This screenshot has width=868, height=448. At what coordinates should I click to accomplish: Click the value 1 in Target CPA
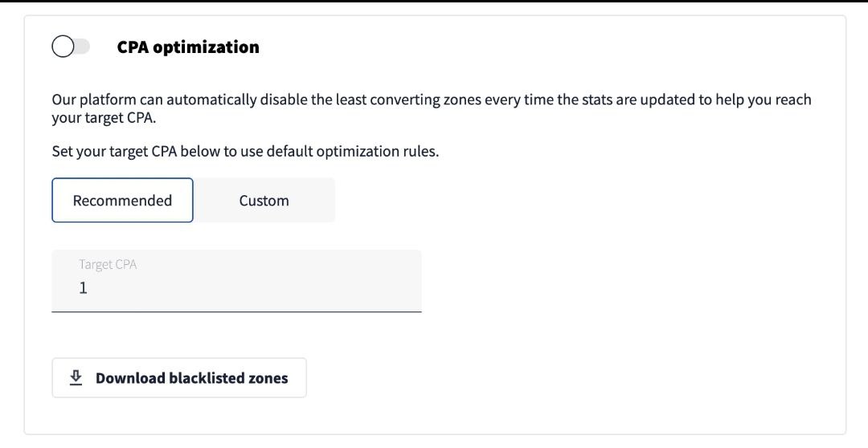click(x=83, y=288)
